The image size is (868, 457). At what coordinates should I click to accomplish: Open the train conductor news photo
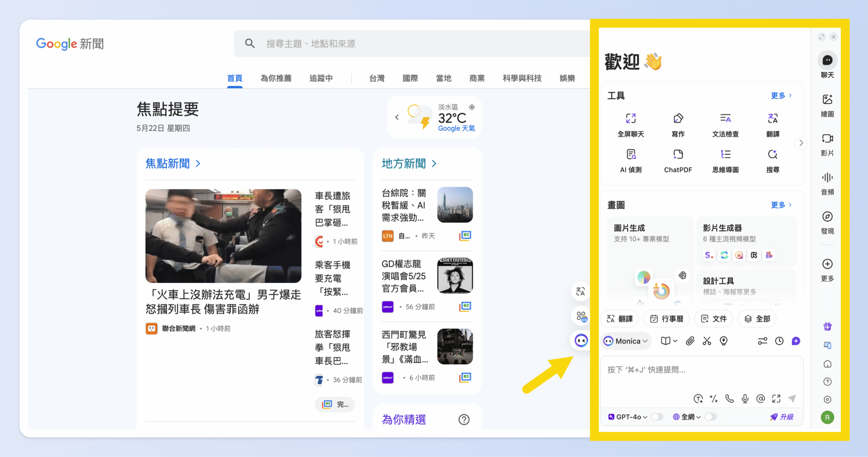pos(223,236)
